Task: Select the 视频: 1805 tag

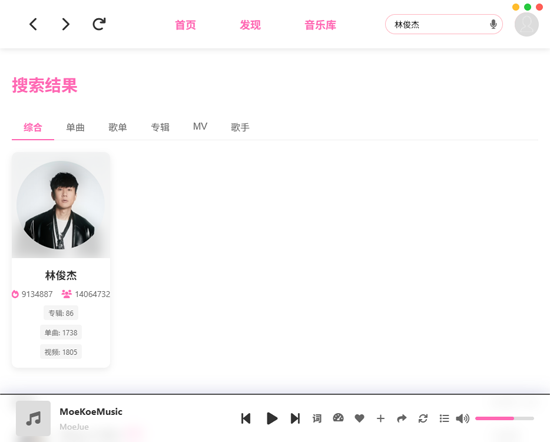Action: click(x=61, y=352)
